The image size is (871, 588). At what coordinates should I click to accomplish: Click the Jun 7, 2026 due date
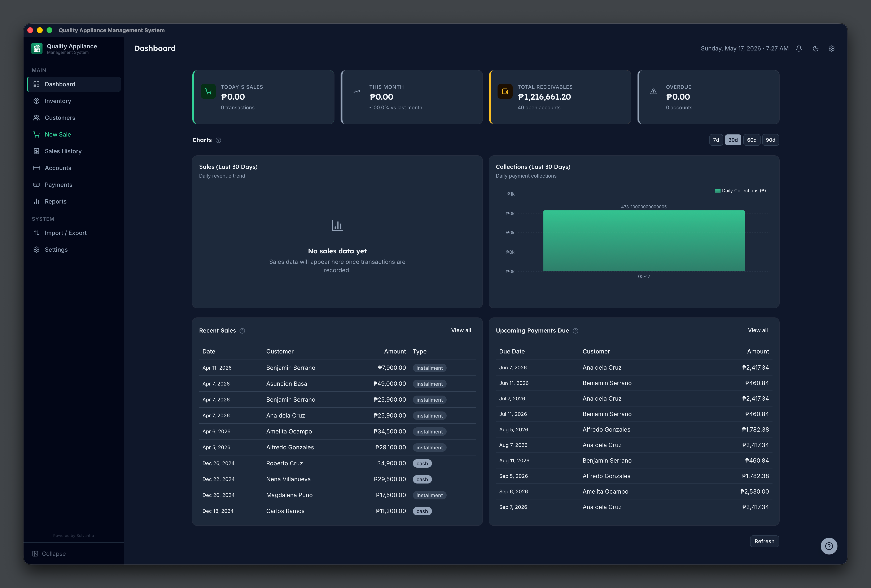click(513, 368)
